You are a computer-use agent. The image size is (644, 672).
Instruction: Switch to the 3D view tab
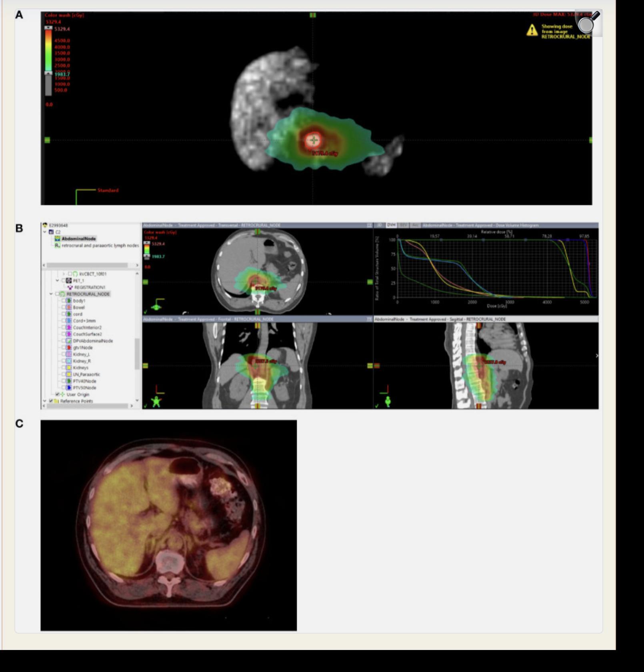point(379,226)
